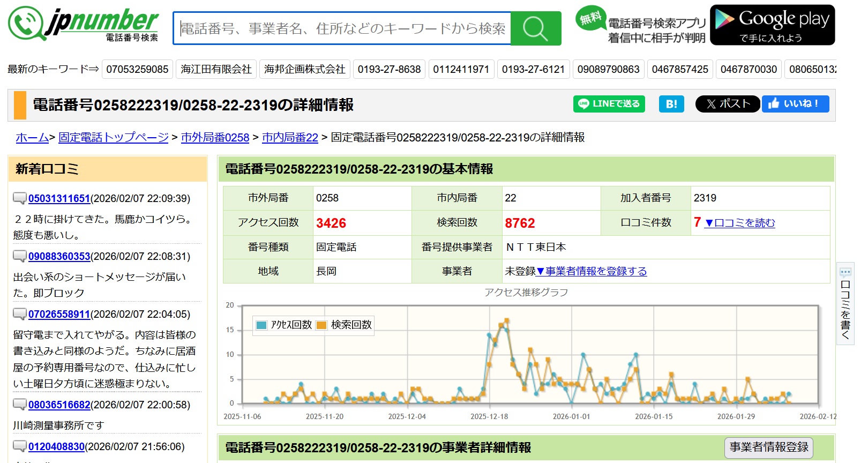Click the 事業者情報登録 button
868x463 pixels.
pyautogui.click(x=768, y=447)
